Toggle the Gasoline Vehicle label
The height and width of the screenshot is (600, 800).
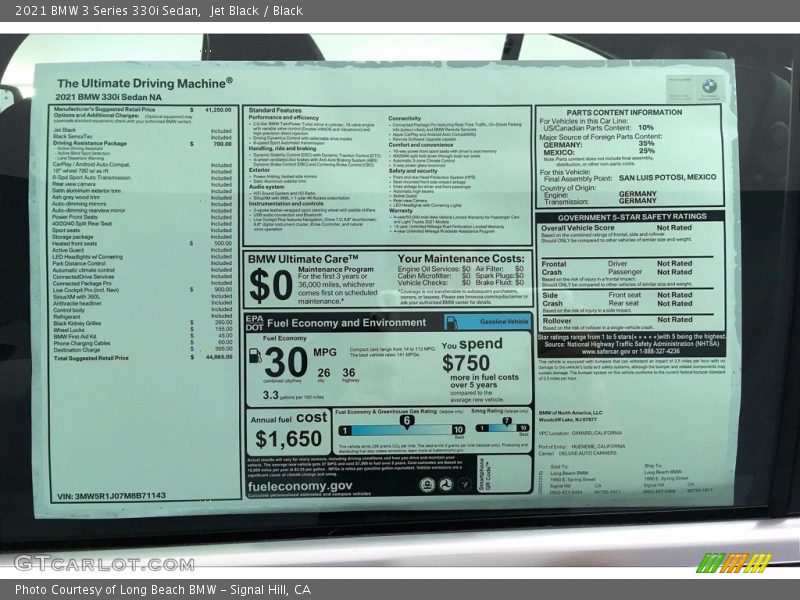tap(505, 322)
